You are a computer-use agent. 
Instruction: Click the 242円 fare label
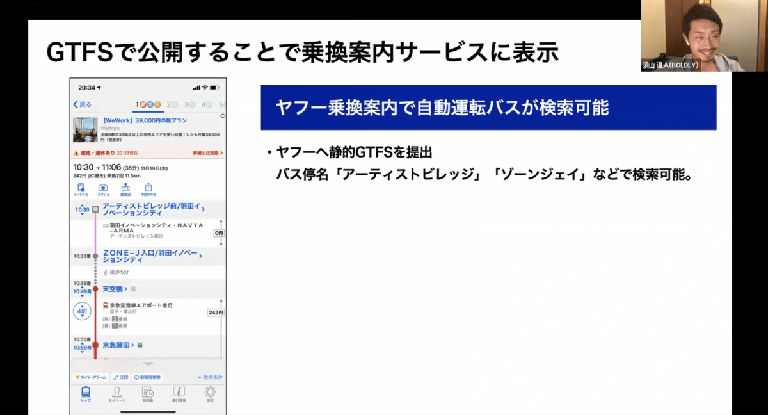216,312
